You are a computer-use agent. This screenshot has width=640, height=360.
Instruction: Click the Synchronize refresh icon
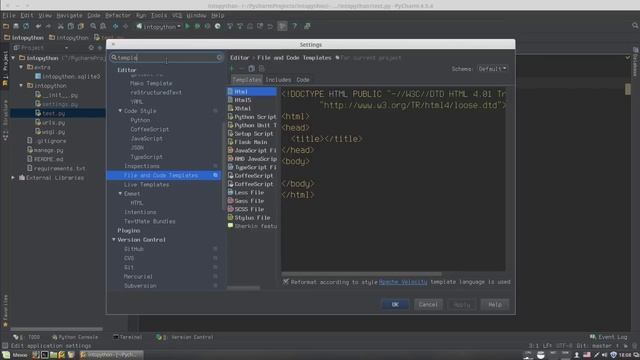click(26, 26)
